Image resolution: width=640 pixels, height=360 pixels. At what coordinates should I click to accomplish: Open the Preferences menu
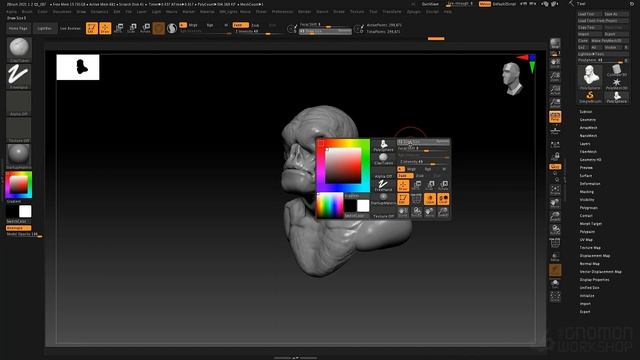[x=282, y=12]
